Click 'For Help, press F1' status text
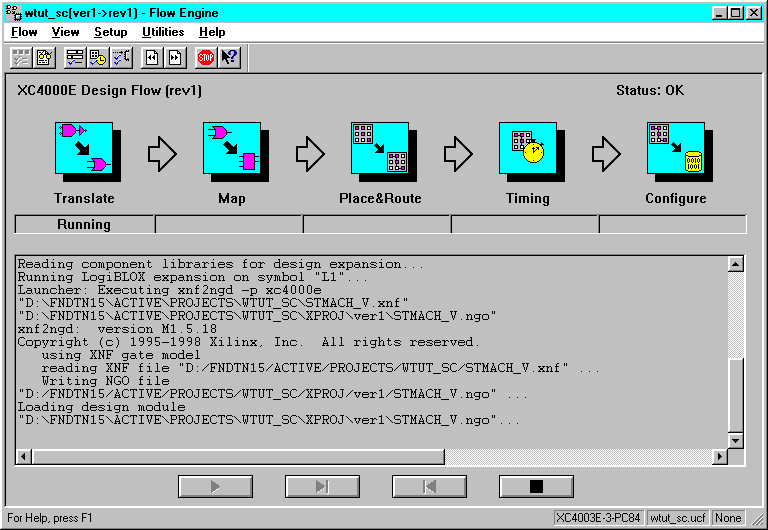 (49, 518)
